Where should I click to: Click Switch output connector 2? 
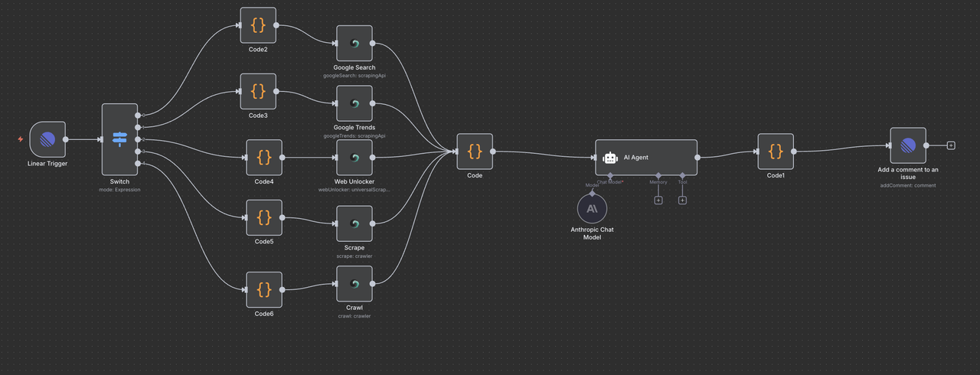tap(138, 139)
